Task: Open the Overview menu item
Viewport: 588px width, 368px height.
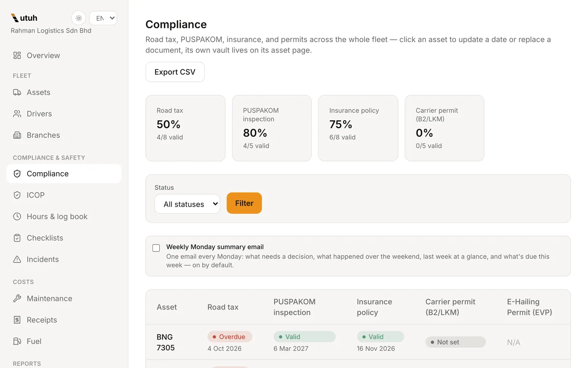Action: click(x=64, y=55)
